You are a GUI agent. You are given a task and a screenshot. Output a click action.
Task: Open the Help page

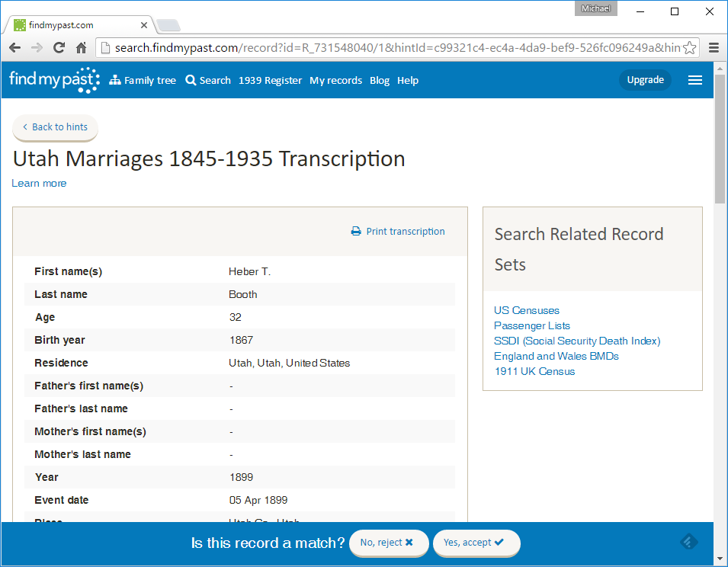(x=408, y=80)
